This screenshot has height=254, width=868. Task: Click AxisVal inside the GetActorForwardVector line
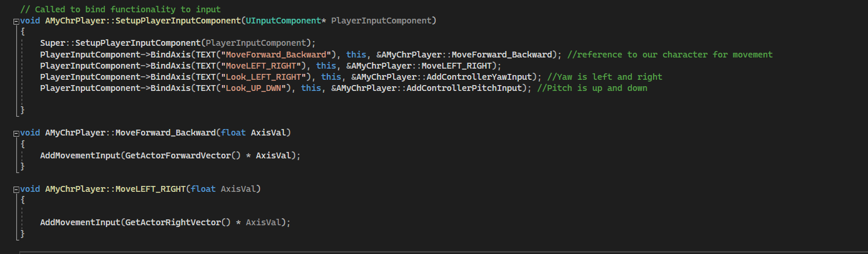point(274,156)
